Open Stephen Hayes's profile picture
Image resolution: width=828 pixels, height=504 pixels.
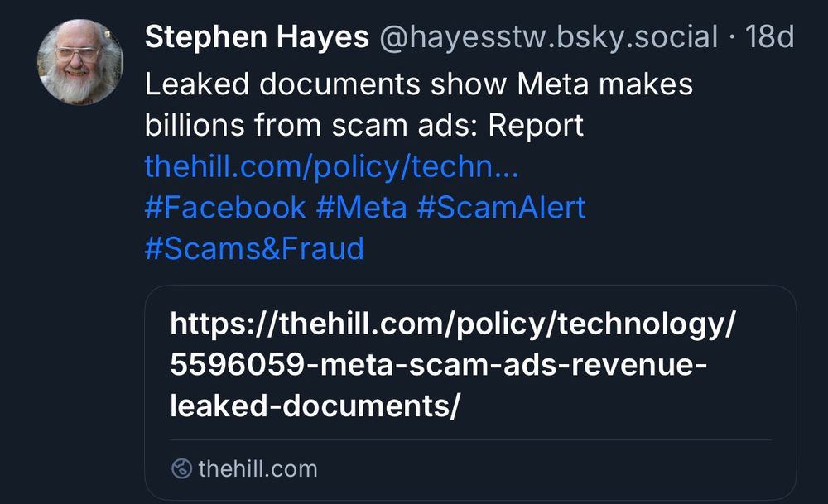click(x=80, y=58)
